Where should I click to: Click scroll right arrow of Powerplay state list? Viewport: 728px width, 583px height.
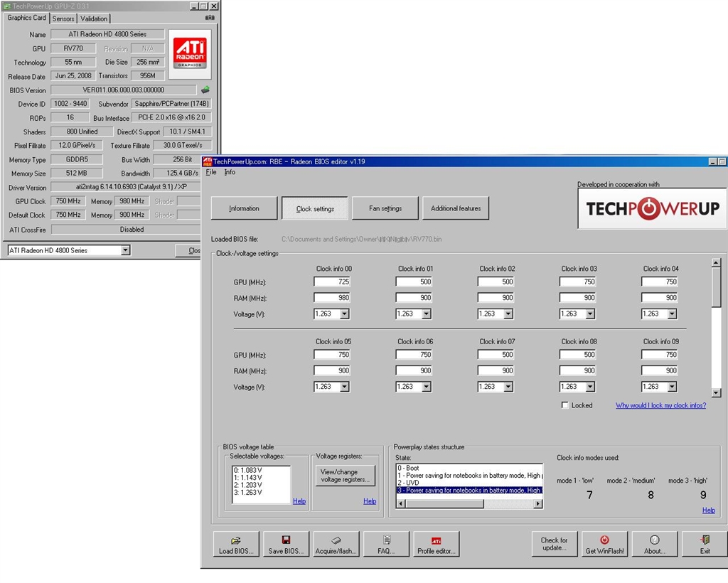click(x=538, y=503)
